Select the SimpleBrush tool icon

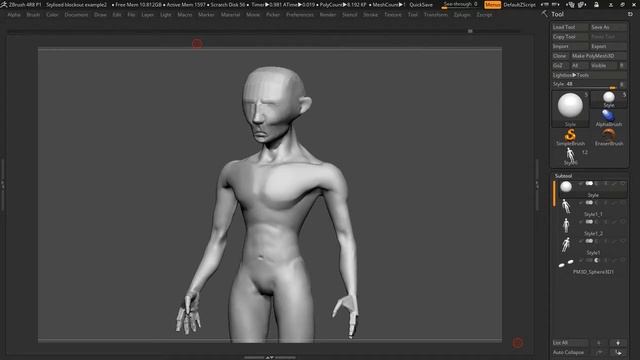point(570,135)
